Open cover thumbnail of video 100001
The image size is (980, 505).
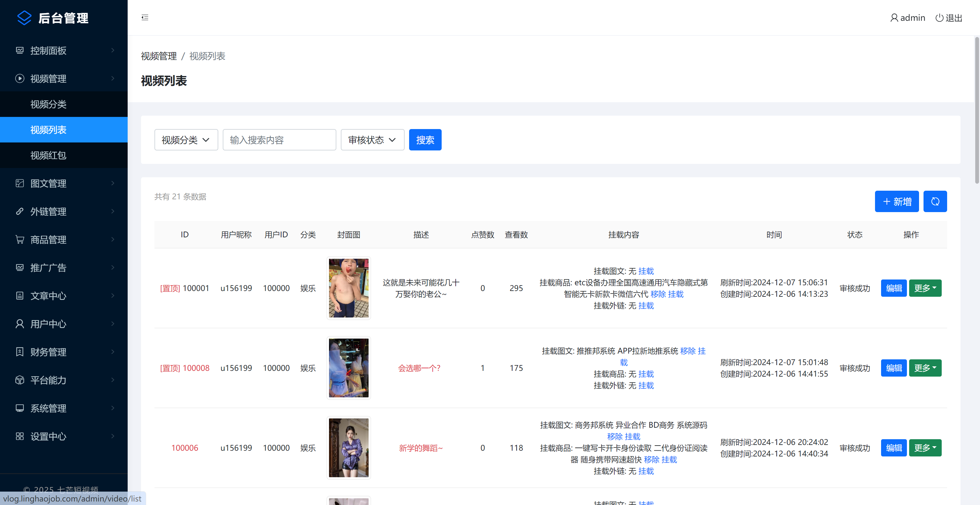pyautogui.click(x=348, y=288)
